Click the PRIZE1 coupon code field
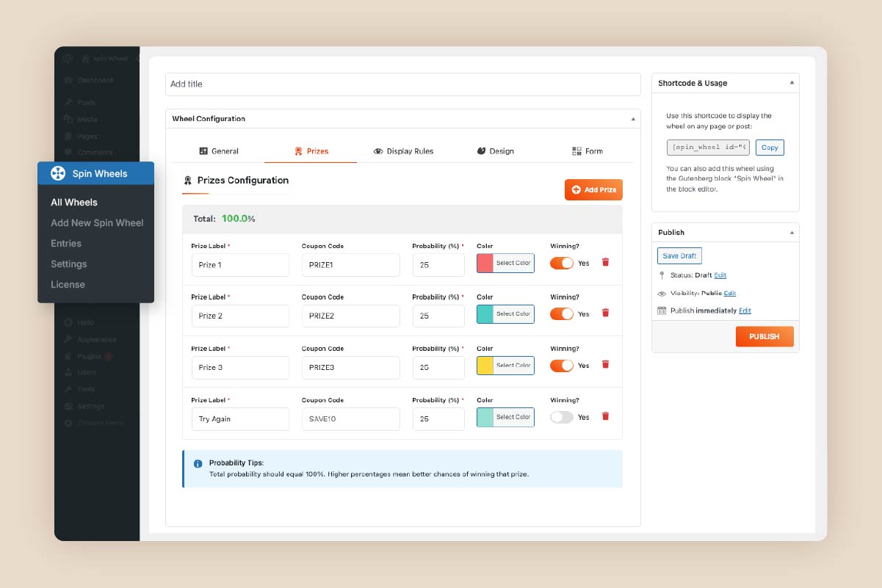The image size is (882, 588). pyautogui.click(x=351, y=265)
